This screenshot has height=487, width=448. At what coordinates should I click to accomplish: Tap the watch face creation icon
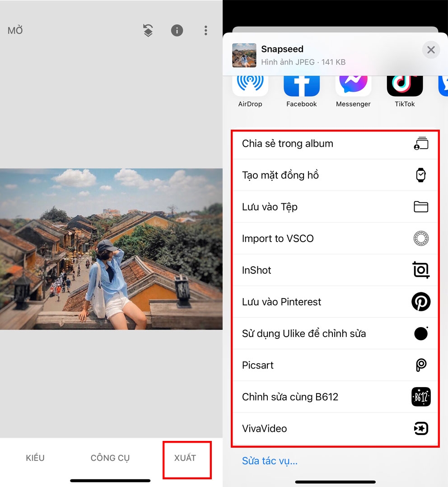[420, 175]
